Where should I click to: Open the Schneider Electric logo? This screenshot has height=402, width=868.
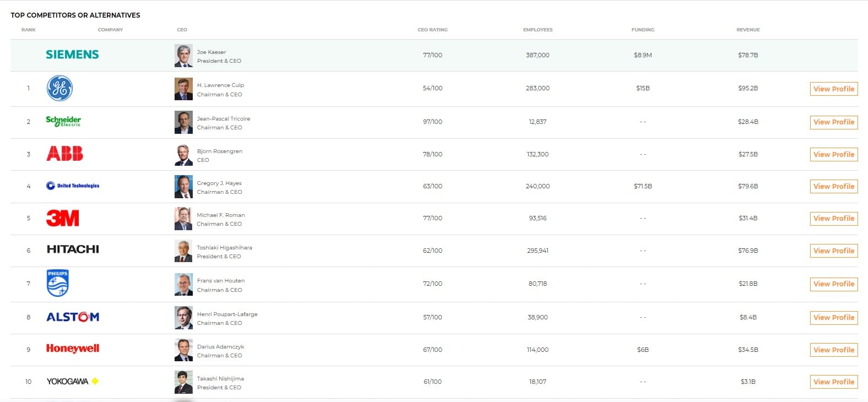tap(63, 121)
